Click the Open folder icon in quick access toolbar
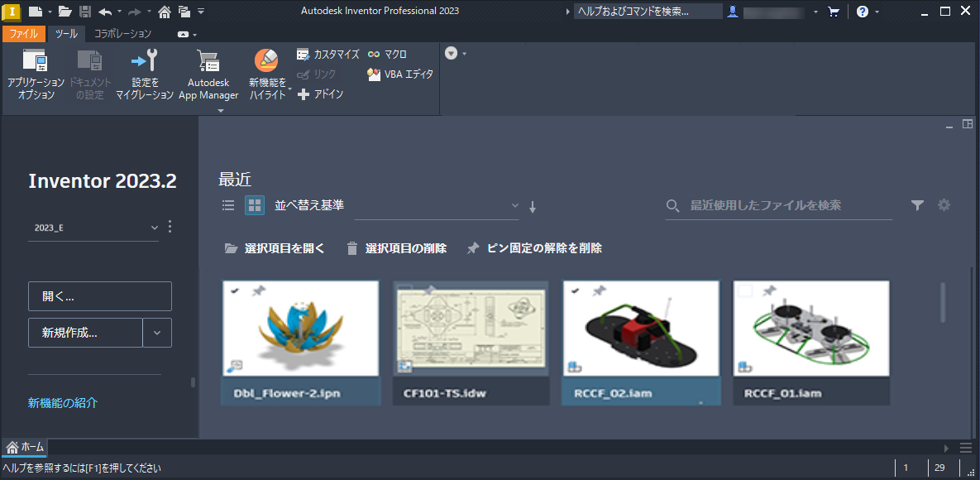 click(65, 12)
